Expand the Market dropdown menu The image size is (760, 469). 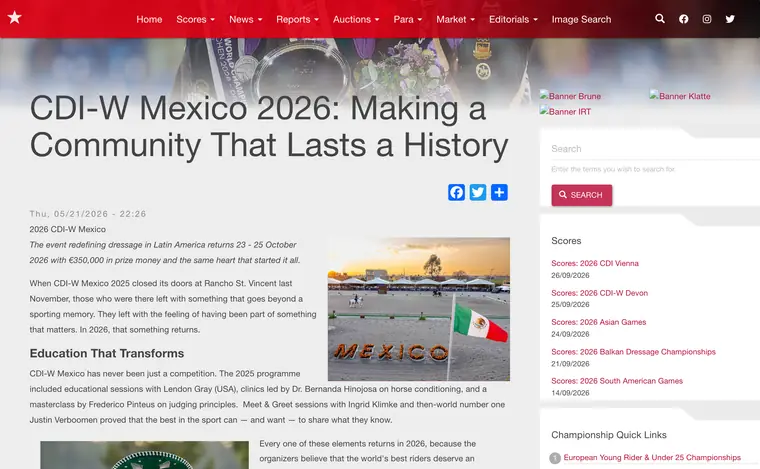point(456,19)
